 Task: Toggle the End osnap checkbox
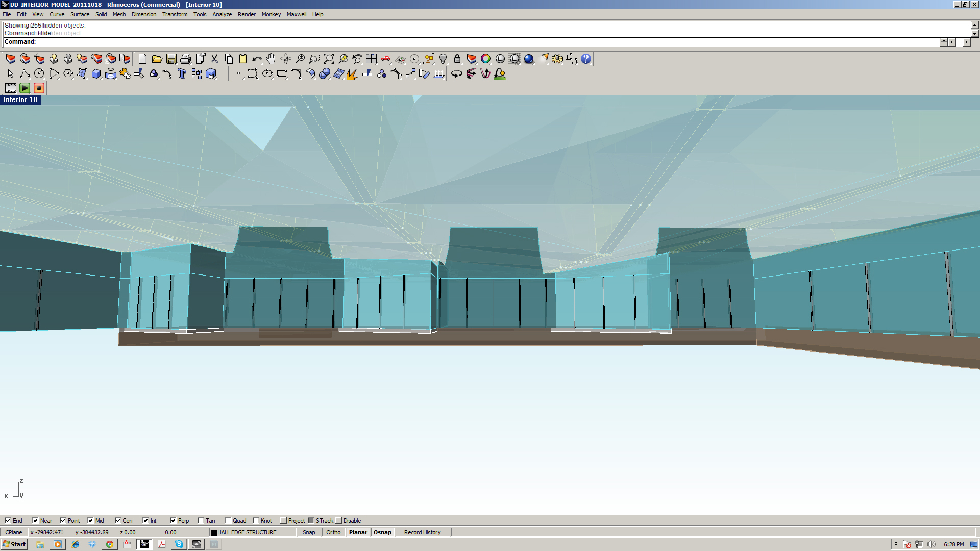pyautogui.click(x=8, y=521)
